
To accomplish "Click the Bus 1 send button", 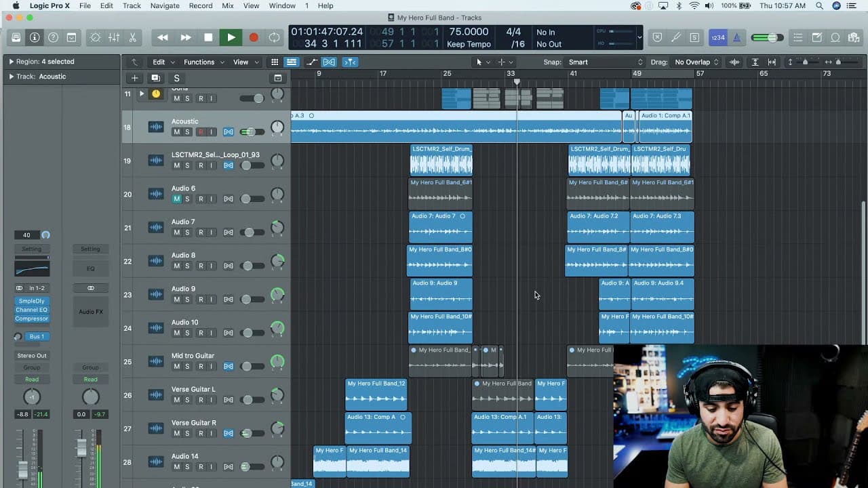I will [x=37, y=336].
